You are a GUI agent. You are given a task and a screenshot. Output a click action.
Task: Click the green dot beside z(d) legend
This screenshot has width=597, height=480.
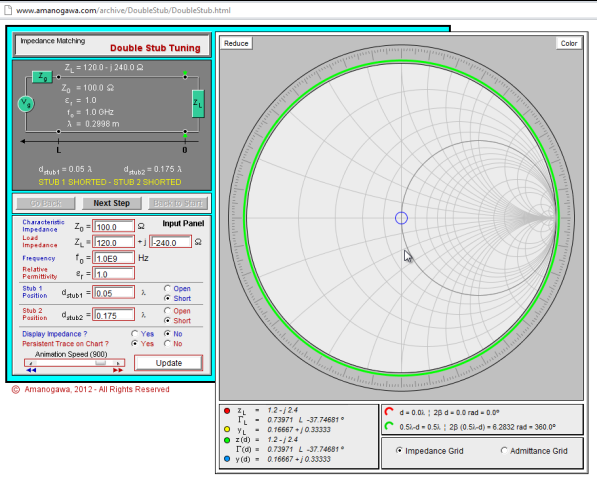(227, 440)
